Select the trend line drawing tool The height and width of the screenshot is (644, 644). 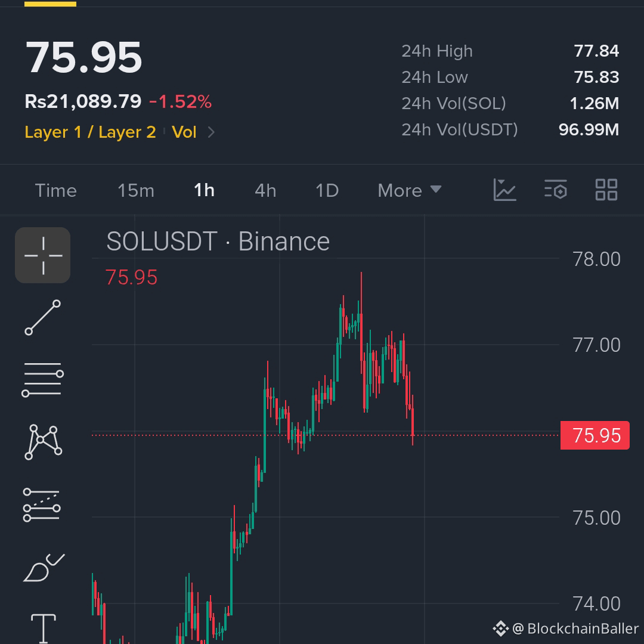43,317
